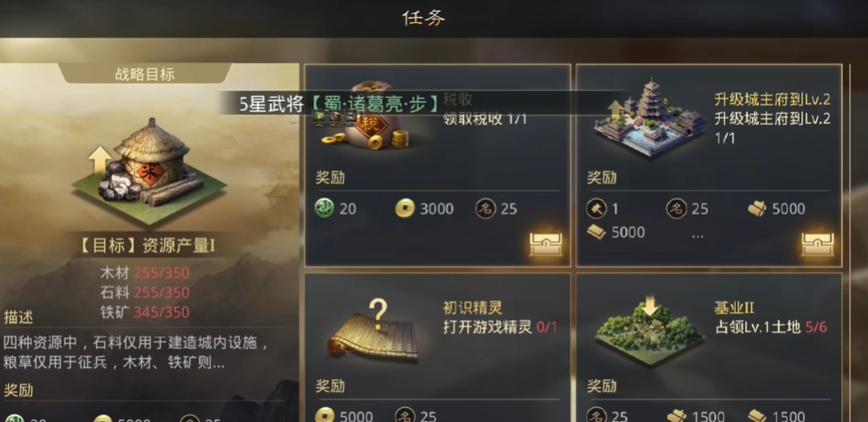The width and height of the screenshot is (868, 422).
Task: Switch to the 战略目标 tab
Action: point(145,74)
